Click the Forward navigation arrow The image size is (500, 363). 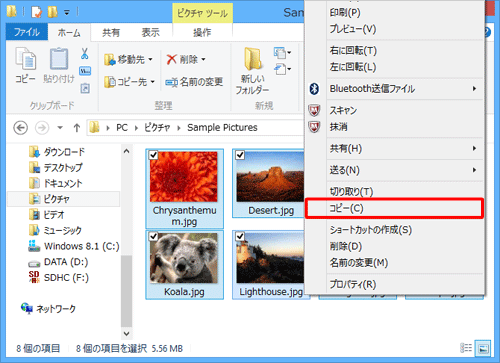(42, 128)
